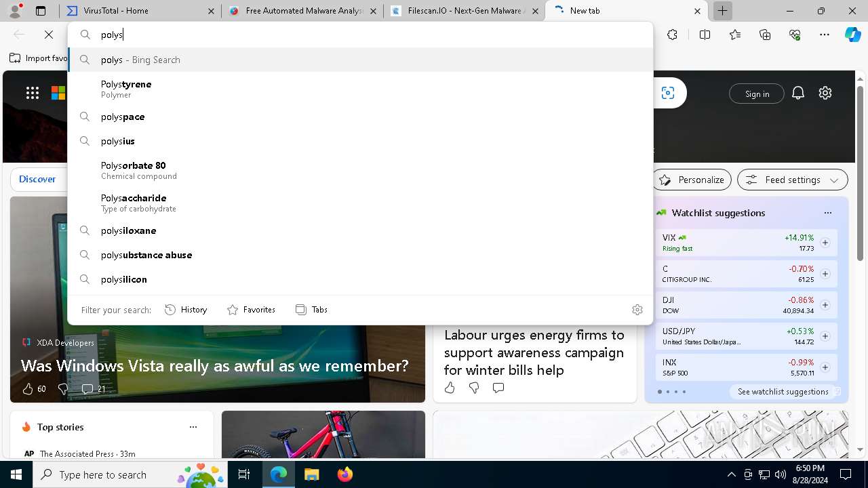868x488 pixels.
Task: Open the tab actions menu icon
Action: tap(41, 11)
